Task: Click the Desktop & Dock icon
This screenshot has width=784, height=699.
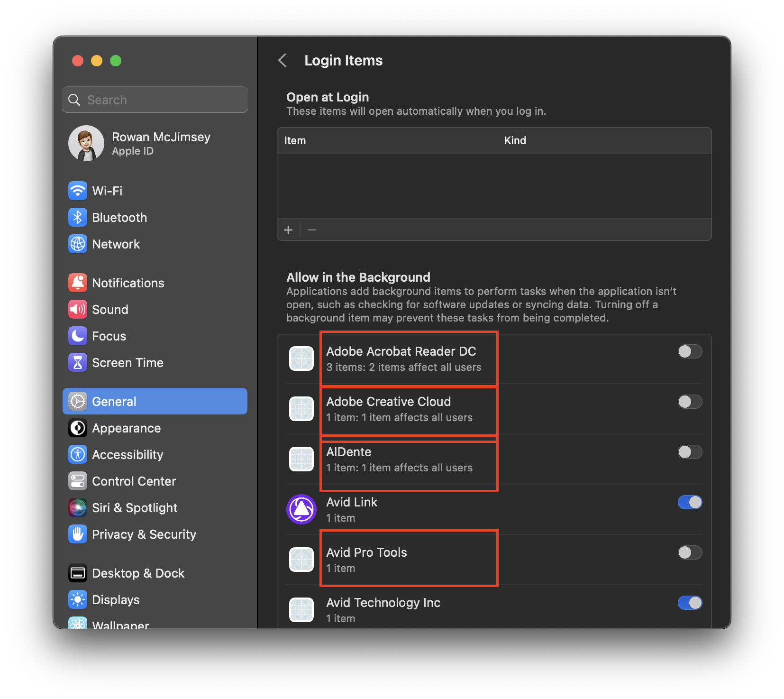Action: 78,573
